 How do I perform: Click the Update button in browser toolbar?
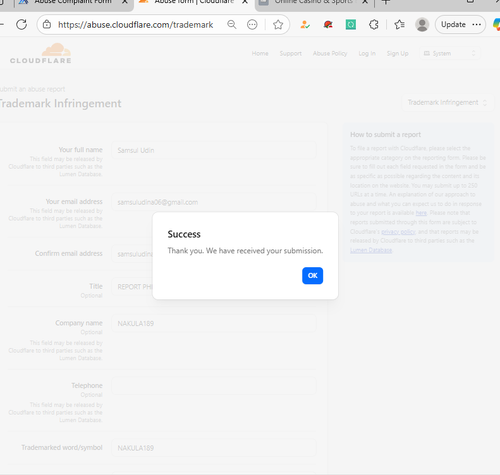click(x=453, y=24)
